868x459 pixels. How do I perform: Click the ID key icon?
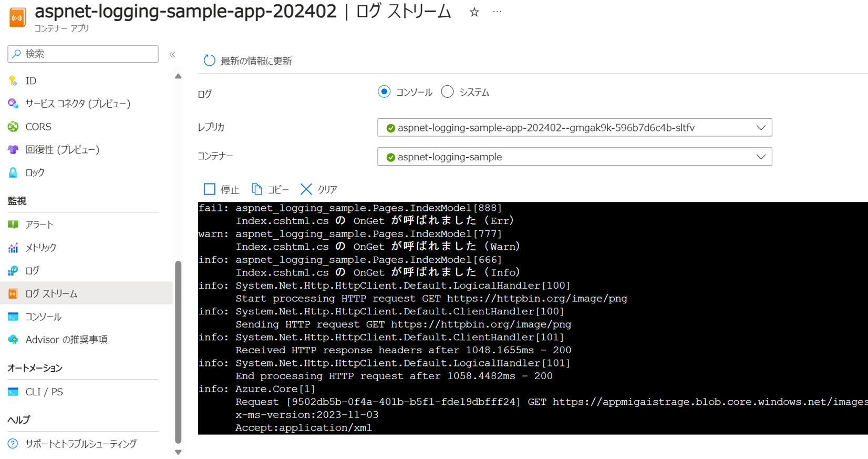(13, 80)
